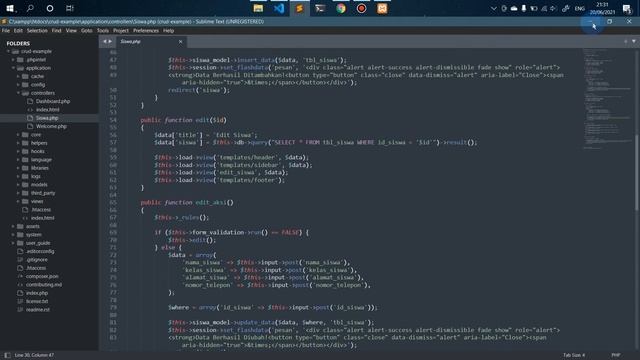640x360 pixels.
Task: Select Sublime Text taskbar icon
Action: pos(300,8)
